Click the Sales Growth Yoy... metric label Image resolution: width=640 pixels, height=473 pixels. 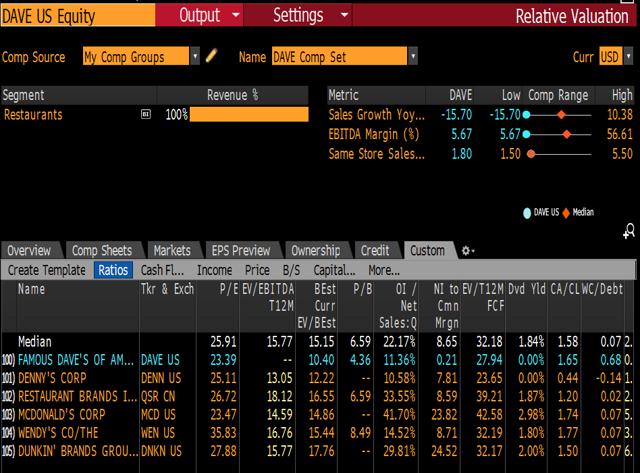pos(376,115)
